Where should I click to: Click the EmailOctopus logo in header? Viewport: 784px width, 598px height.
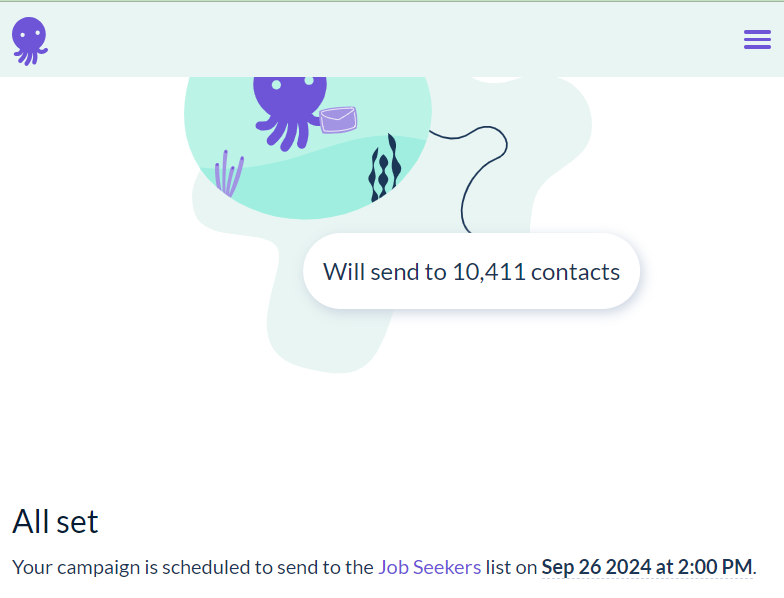point(30,41)
